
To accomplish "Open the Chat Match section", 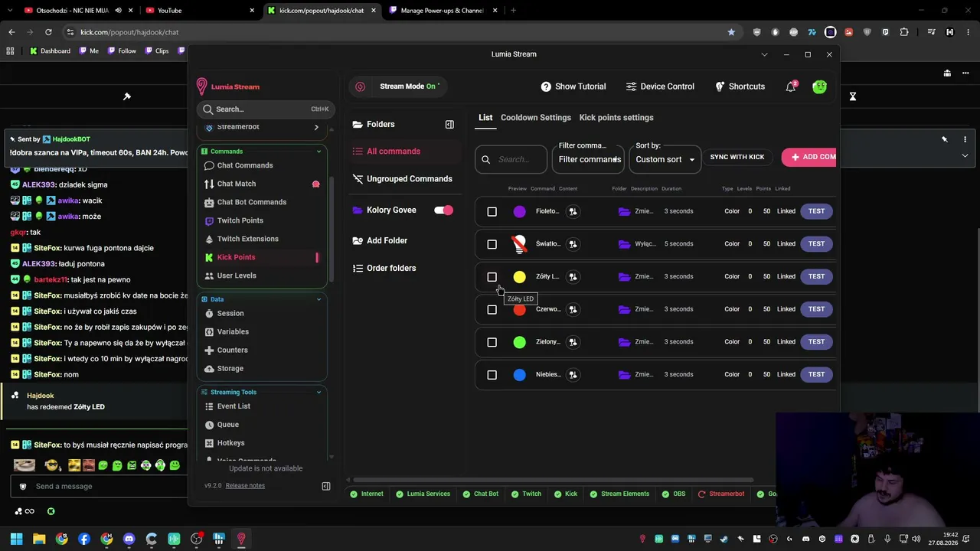I will click(x=236, y=184).
